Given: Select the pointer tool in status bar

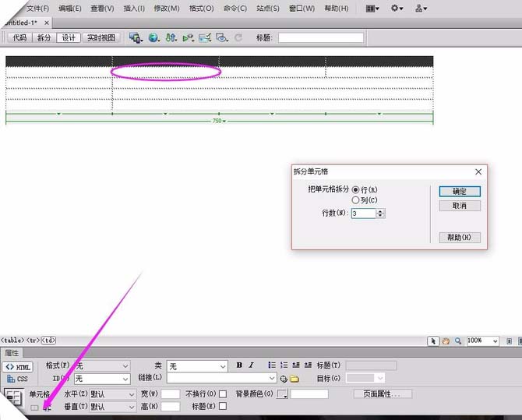Looking at the screenshot, I should 433,341.
